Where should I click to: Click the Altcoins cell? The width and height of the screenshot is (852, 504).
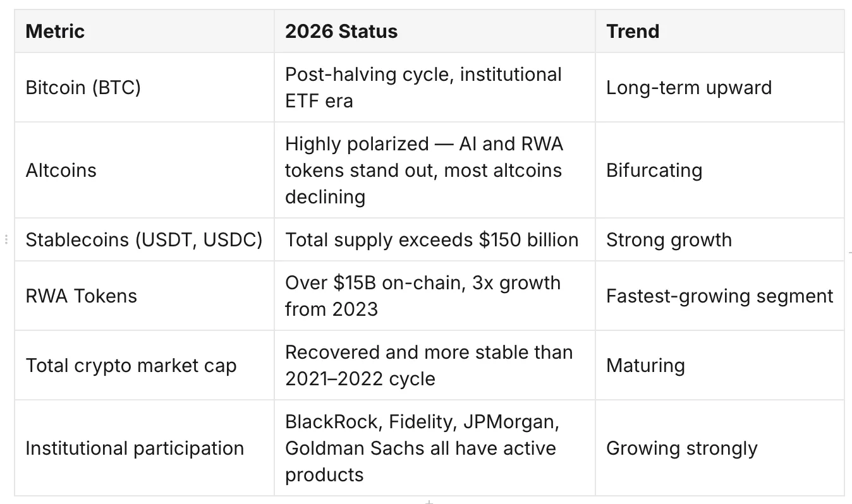pyautogui.click(x=144, y=170)
